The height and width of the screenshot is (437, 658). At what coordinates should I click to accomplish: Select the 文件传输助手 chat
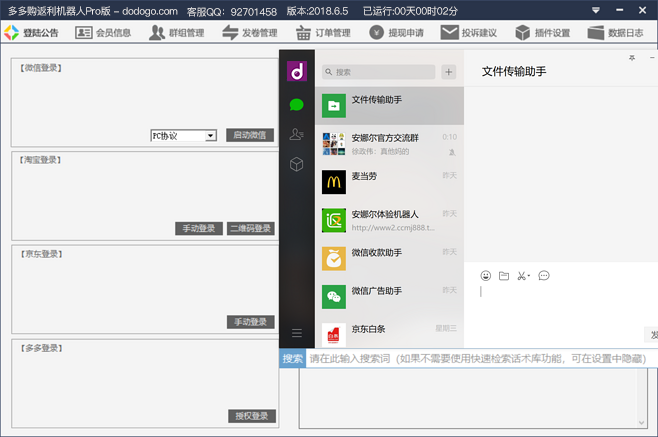(x=389, y=106)
